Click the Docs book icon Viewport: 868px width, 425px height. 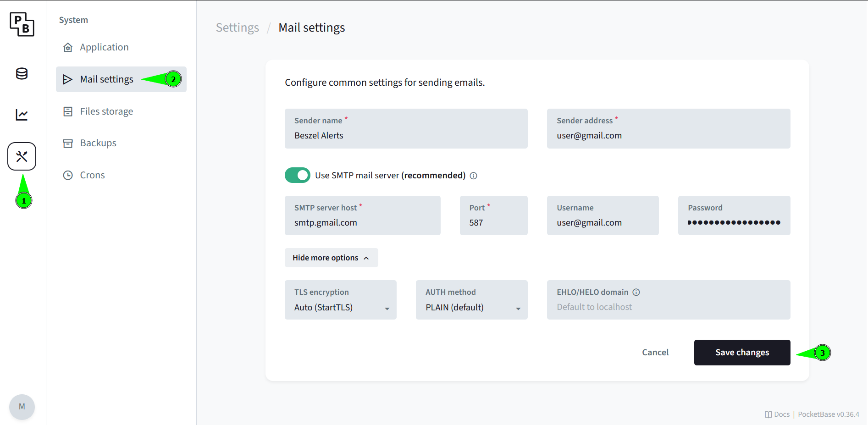(x=768, y=414)
